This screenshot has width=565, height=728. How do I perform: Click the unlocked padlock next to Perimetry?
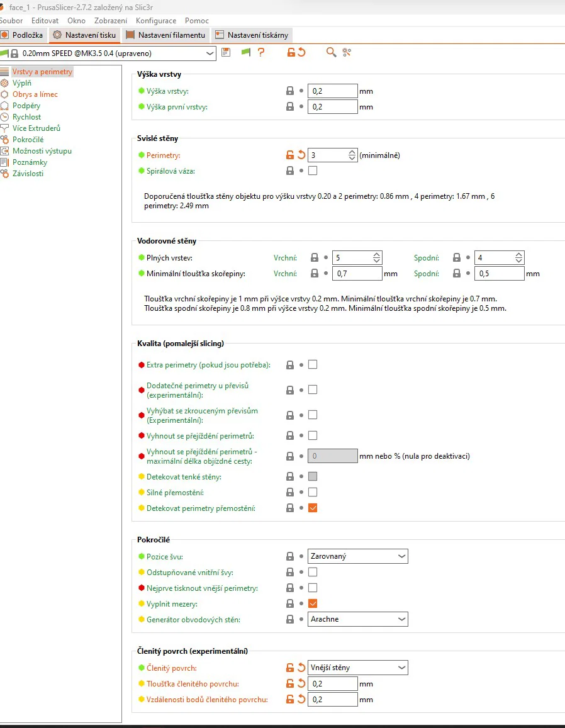[290, 155]
